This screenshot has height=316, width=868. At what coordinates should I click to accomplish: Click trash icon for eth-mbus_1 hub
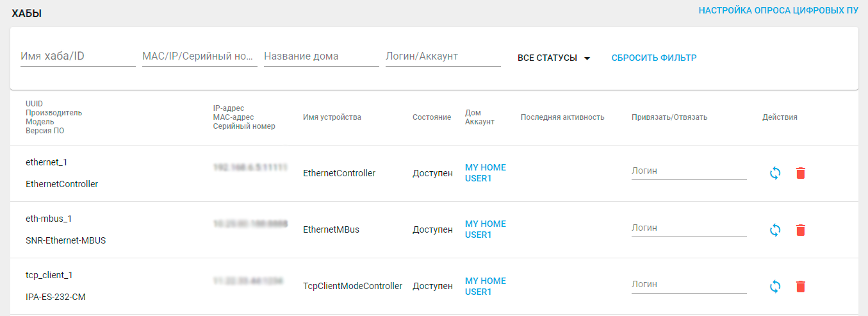[800, 229]
